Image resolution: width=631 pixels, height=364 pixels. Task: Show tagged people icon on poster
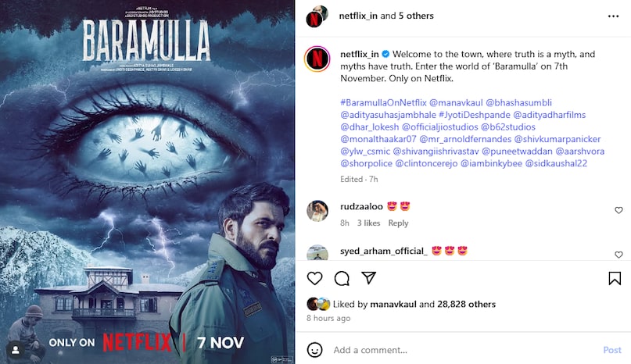click(16, 349)
